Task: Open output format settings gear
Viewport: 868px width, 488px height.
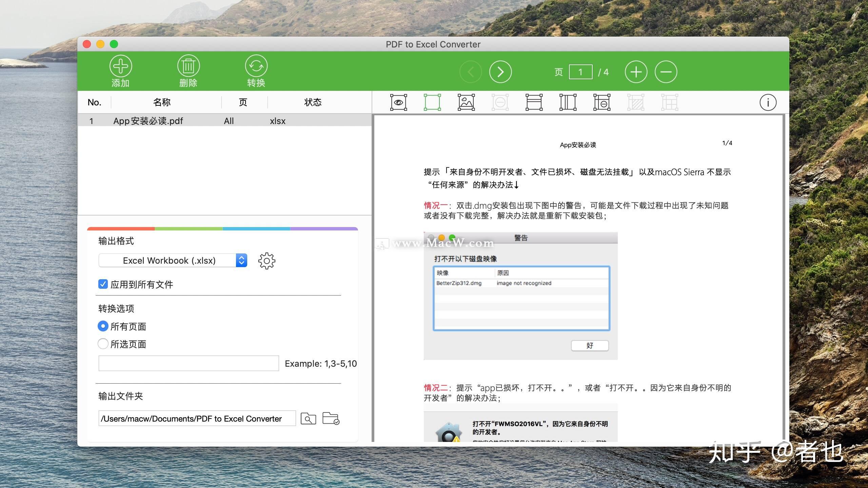Action: (x=267, y=261)
